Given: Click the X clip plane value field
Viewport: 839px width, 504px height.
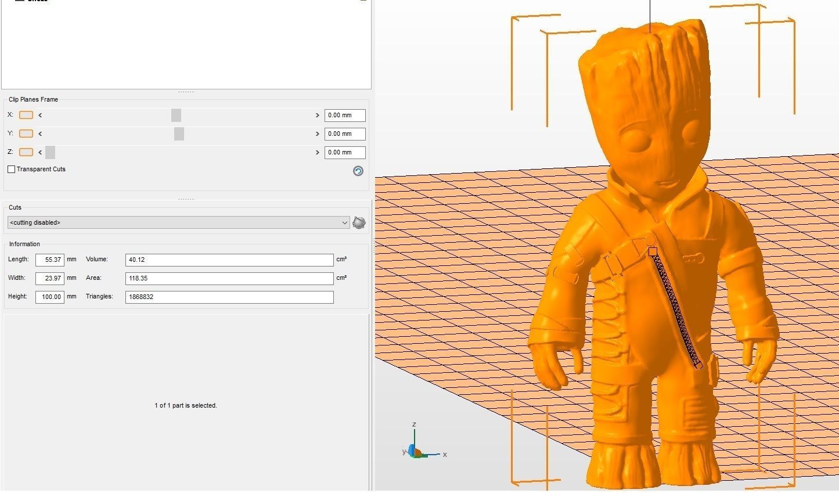Looking at the screenshot, I should [345, 115].
